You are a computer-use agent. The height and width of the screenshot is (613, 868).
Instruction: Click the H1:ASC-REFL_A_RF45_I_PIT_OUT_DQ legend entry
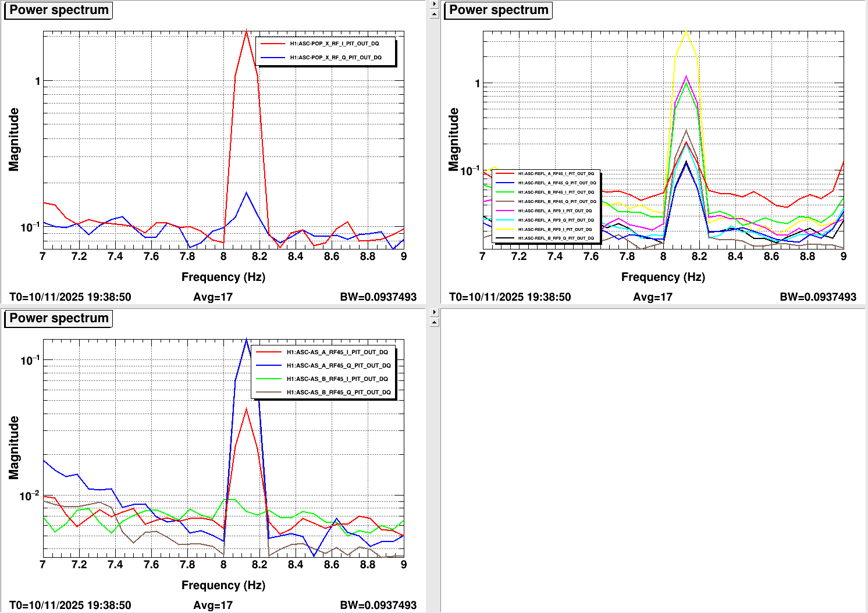556,174
